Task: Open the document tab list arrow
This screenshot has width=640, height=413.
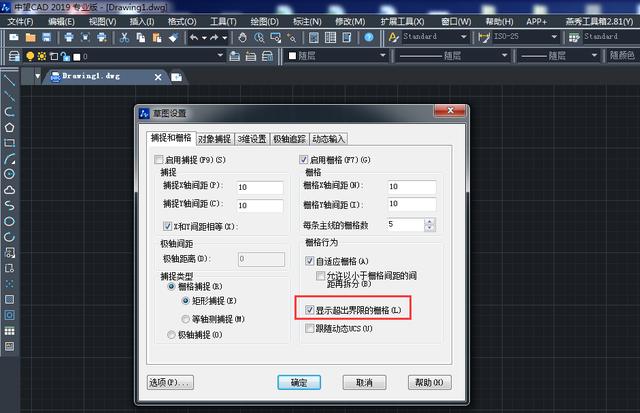Action: (38, 76)
